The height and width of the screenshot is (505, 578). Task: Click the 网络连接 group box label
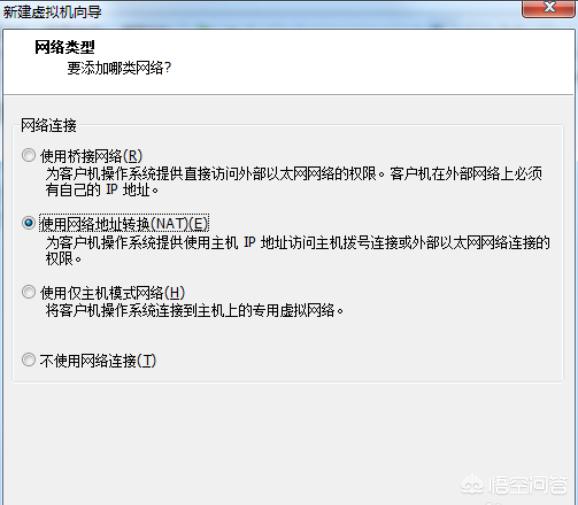(48, 126)
